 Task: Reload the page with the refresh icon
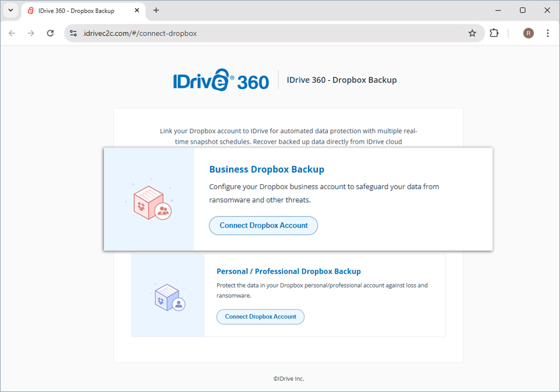(x=50, y=33)
